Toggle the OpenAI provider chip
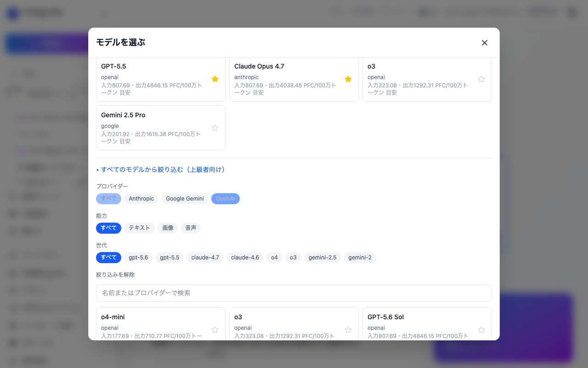The image size is (588, 368). point(226,199)
